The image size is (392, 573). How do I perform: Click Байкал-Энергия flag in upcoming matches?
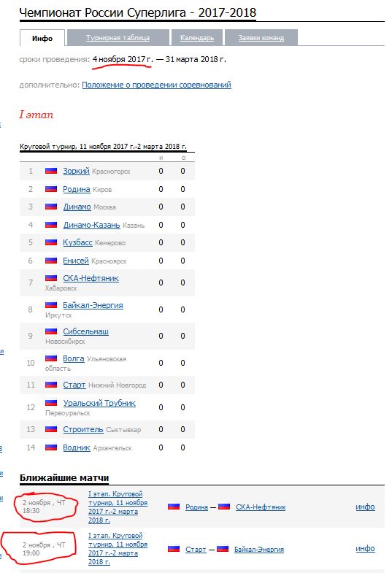[223, 549]
